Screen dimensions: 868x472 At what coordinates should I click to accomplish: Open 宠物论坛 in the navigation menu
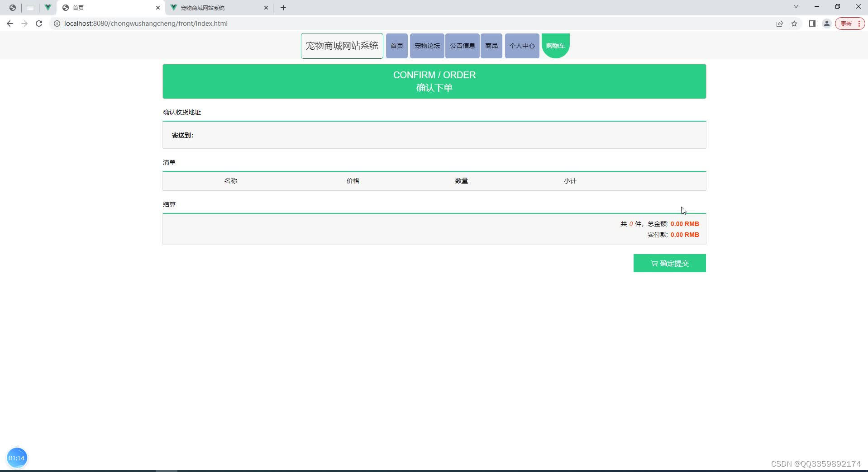click(x=427, y=46)
